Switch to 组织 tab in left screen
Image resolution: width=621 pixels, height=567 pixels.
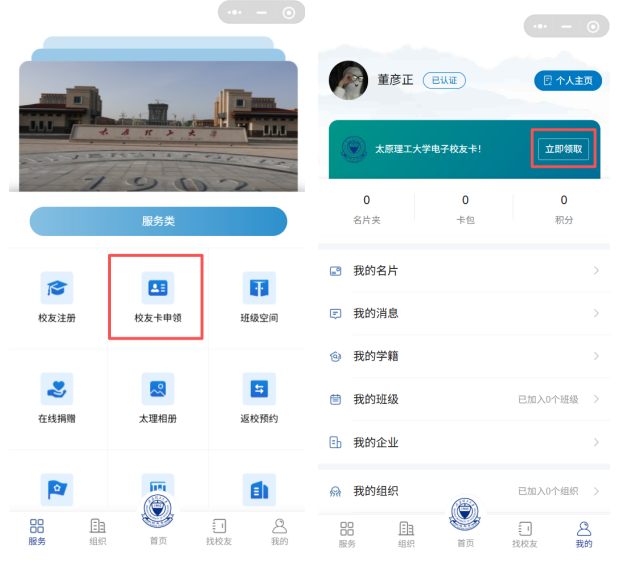(x=98, y=531)
